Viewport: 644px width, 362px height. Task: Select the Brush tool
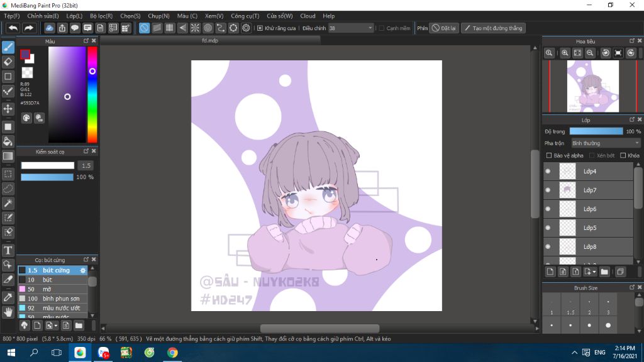point(8,47)
